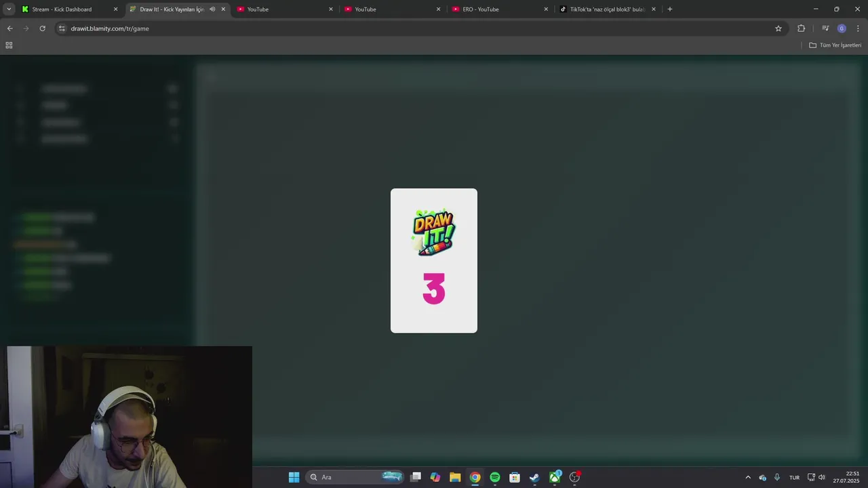Open the Chrome extensions puzzle icon

pos(802,28)
